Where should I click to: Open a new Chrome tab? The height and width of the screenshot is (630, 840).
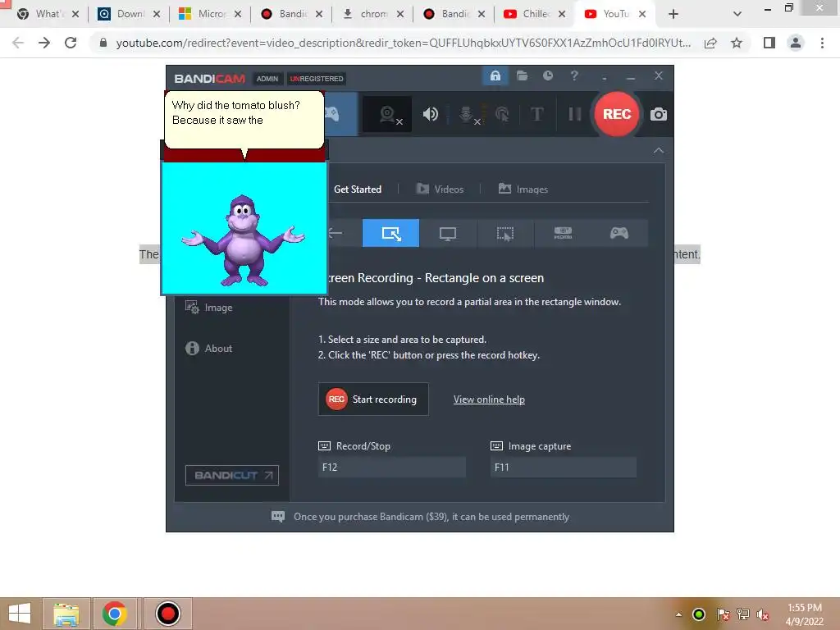(673, 14)
